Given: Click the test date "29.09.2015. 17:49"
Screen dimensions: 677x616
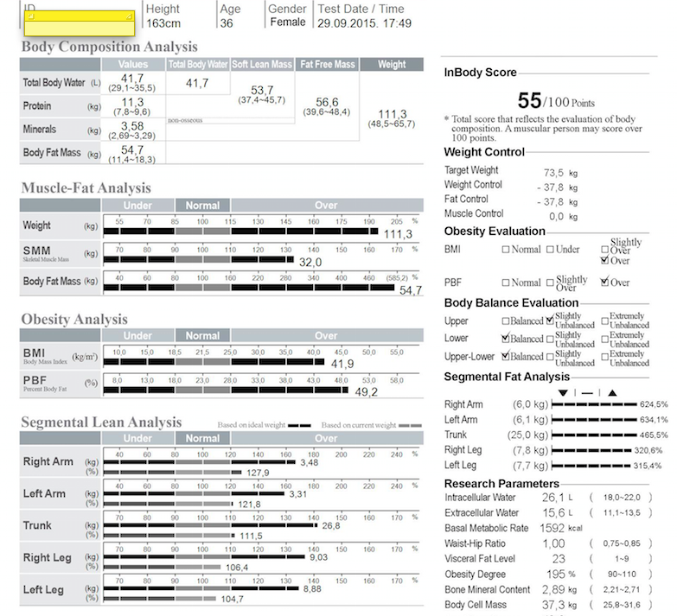Looking at the screenshot, I should pyautogui.click(x=364, y=23).
